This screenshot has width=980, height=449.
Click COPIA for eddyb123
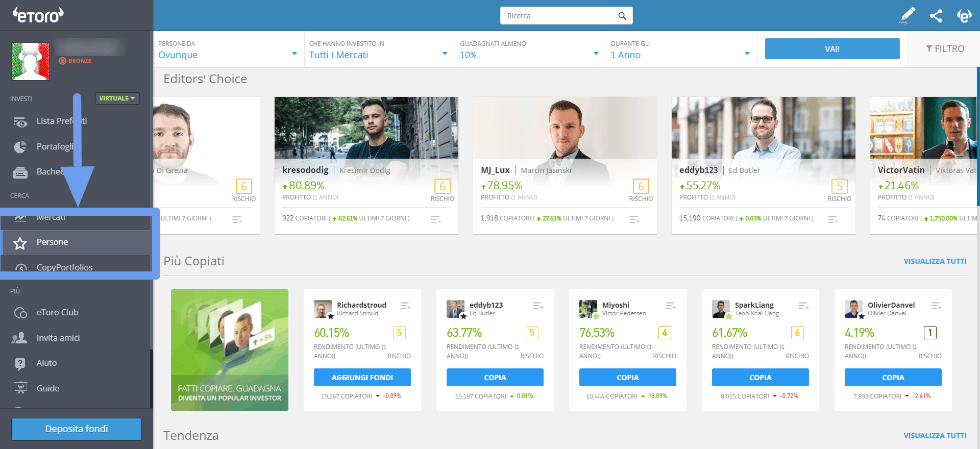pos(495,378)
